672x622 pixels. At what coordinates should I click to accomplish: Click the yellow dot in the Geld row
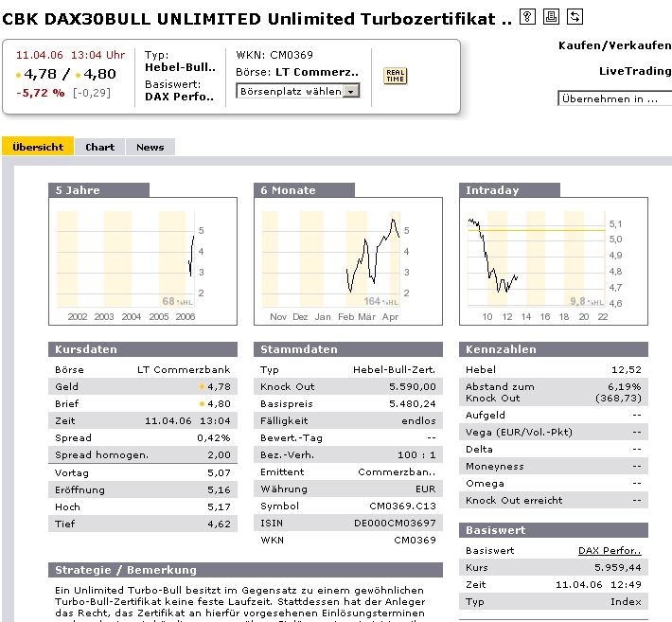pos(202,386)
